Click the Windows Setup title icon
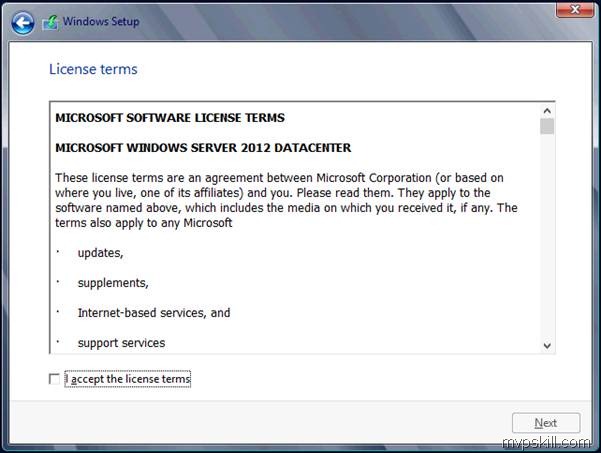The height and width of the screenshot is (453, 601). [51, 23]
